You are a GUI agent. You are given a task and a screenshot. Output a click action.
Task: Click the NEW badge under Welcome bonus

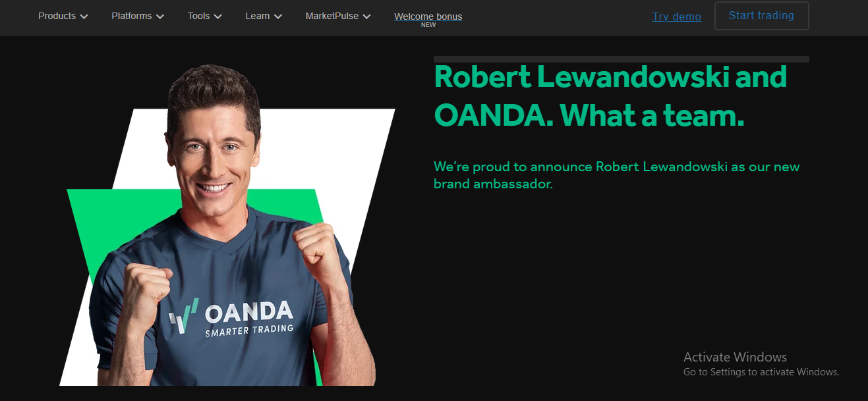[x=428, y=25]
